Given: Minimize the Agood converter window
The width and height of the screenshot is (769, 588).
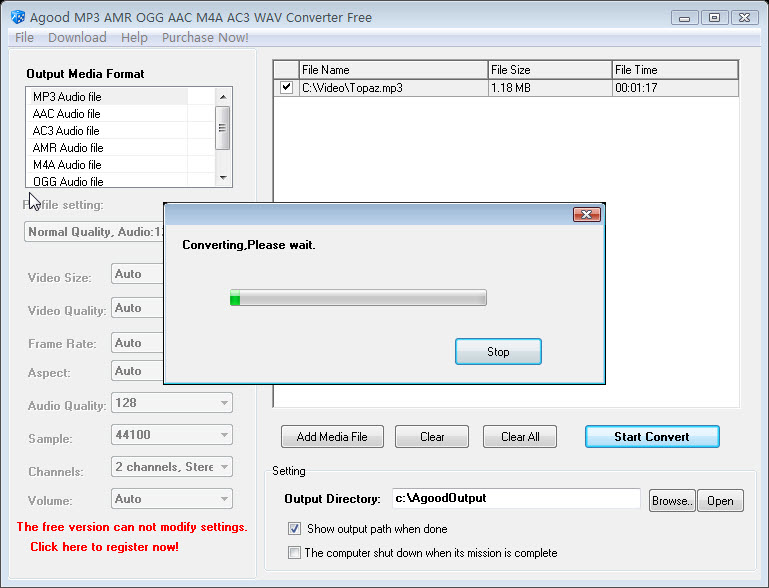Looking at the screenshot, I should coord(685,18).
